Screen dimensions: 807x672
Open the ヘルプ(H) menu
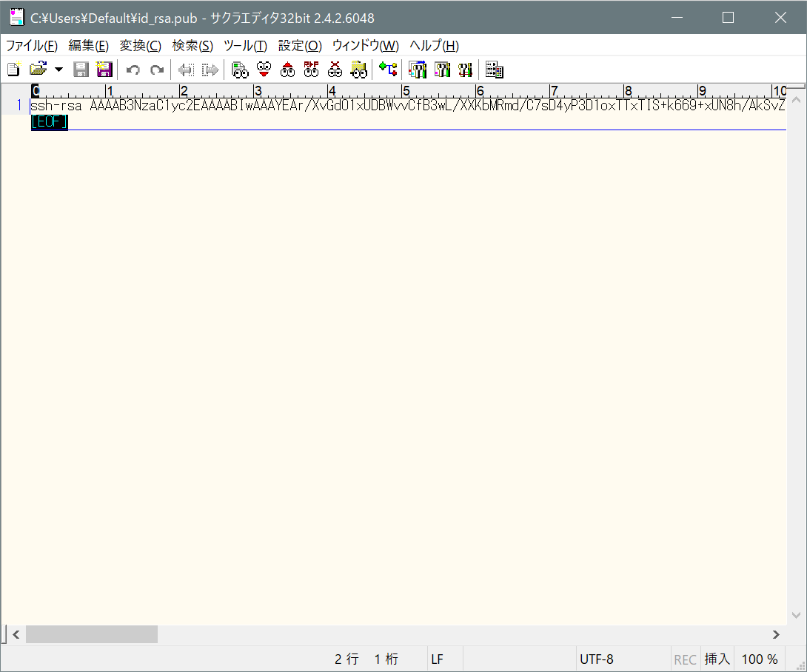tap(435, 46)
